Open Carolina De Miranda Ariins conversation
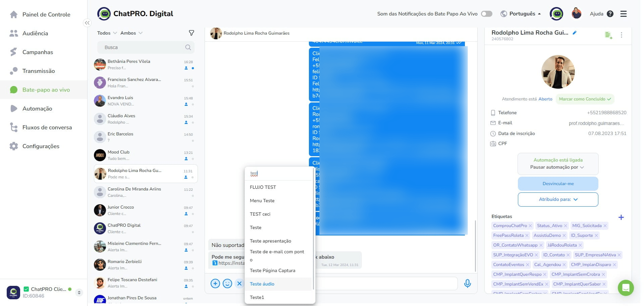The width and height of the screenshot is (644, 306). [146, 192]
